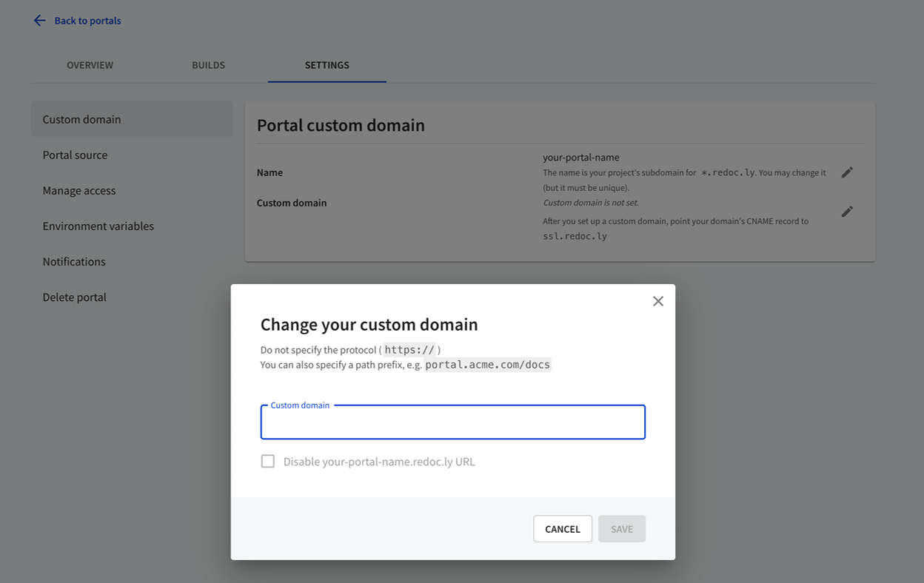Cancel the custom domain change
The image size is (924, 583).
pos(563,529)
